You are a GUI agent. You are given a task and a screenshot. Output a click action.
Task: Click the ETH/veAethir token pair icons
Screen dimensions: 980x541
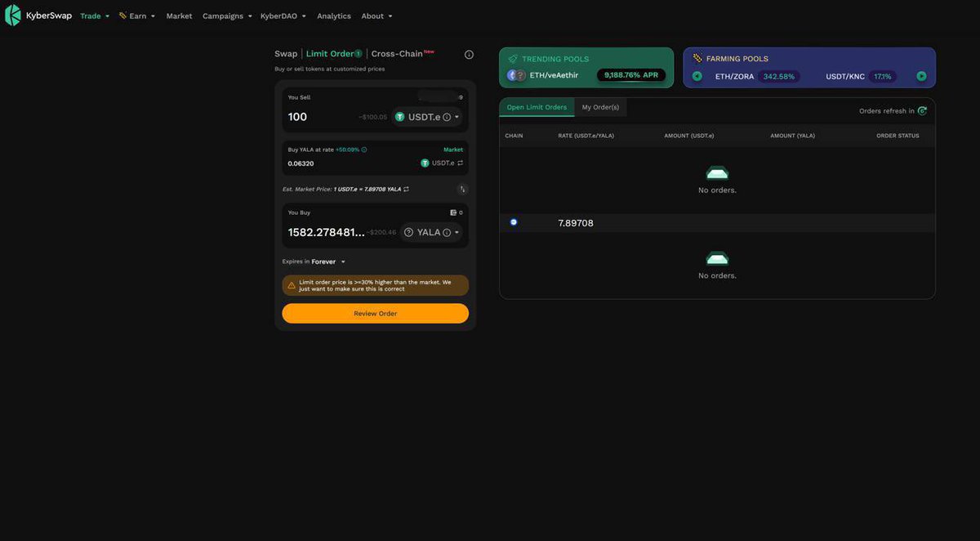coord(516,75)
